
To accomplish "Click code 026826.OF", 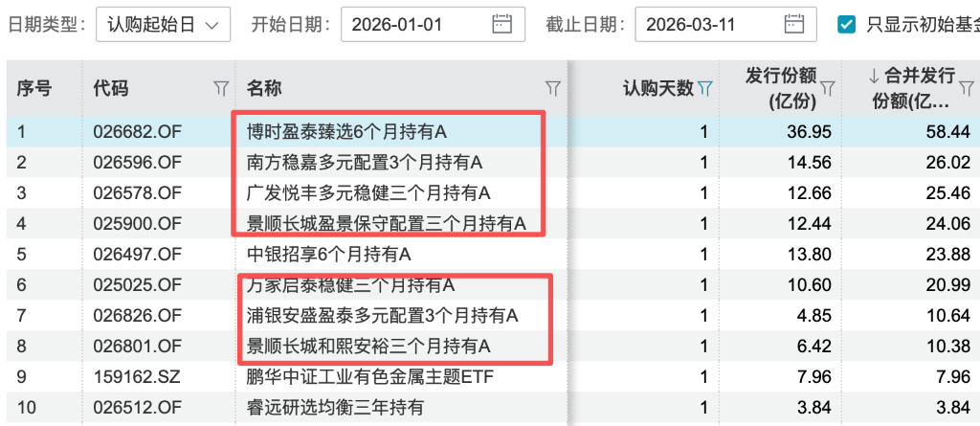I will pos(138,316).
